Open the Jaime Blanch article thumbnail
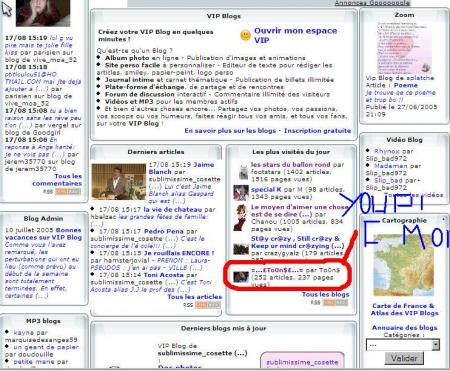This screenshot has height=371, width=450. tap(119, 181)
